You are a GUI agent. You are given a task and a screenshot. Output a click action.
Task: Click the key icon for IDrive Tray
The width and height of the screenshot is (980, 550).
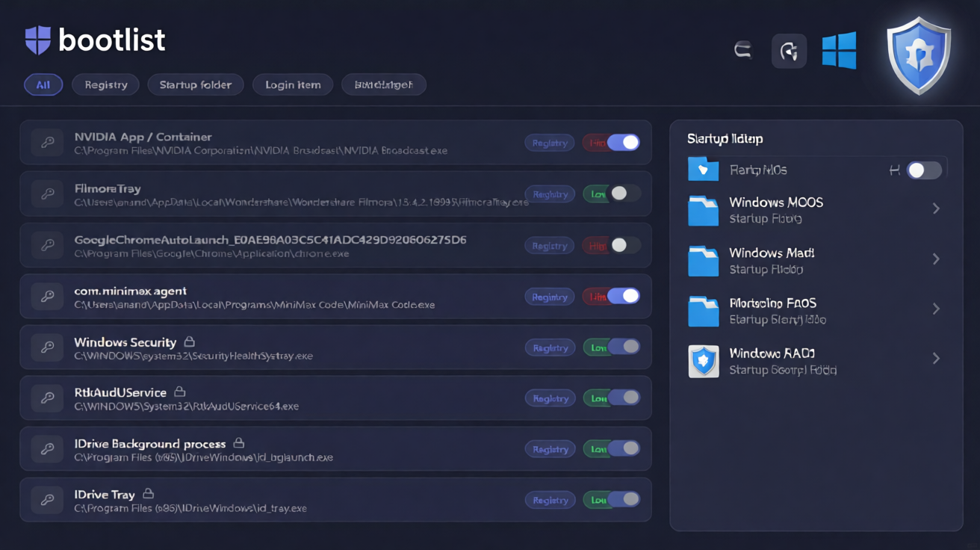coord(47,500)
